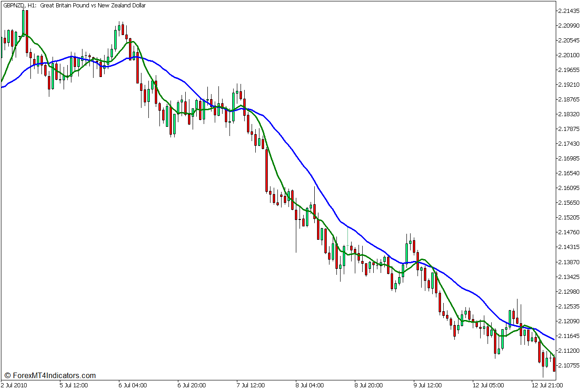Click the 2.18765 price scale value
The image size is (588, 391).
(569, 100)
